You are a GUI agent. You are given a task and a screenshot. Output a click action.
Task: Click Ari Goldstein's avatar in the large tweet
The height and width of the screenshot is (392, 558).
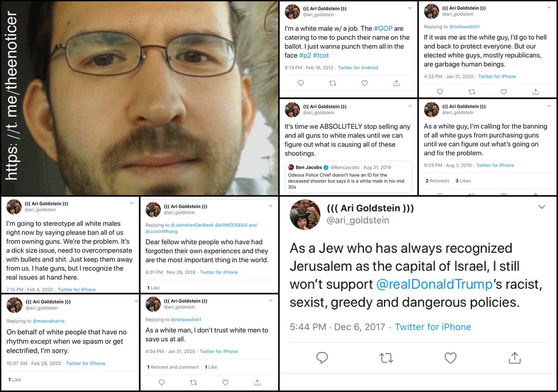point(305,214)
